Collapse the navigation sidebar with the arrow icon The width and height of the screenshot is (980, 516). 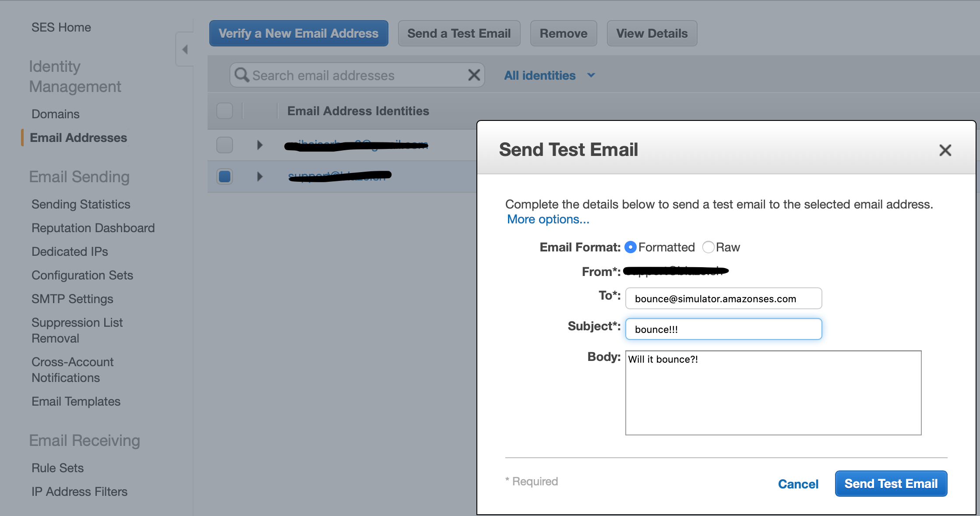(x=184, y=49)
